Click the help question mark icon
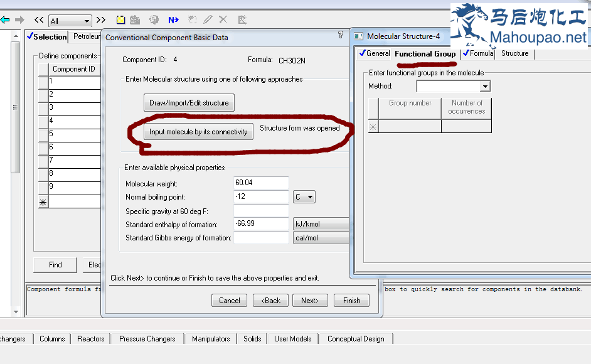Screen dimensions: 591x364 [x=341, y=35]
